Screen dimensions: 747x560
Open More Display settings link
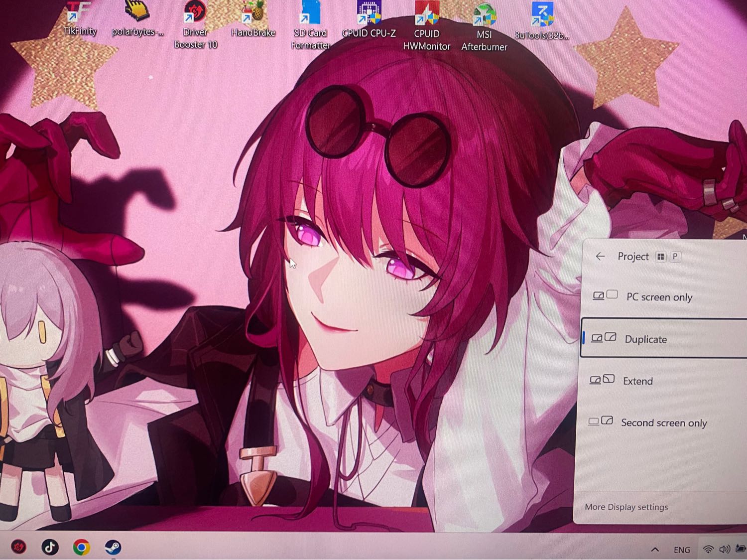[x=626, y=507]
